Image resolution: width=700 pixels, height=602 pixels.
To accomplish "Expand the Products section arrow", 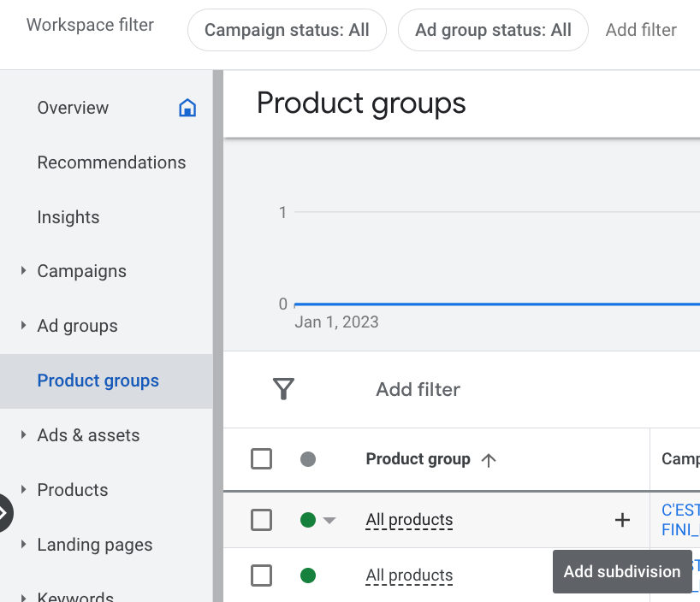I will pyautogui.click(x=24, y=489).
